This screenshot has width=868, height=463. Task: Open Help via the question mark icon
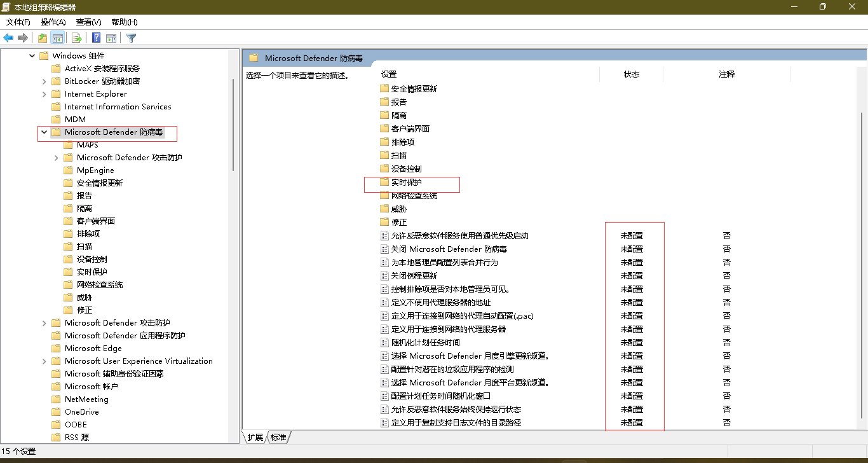[96, 38]
